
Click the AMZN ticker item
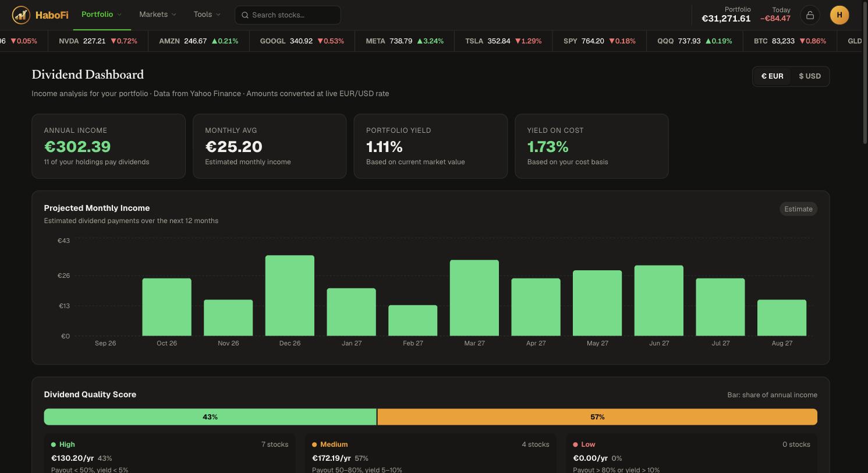pos(199,41)
